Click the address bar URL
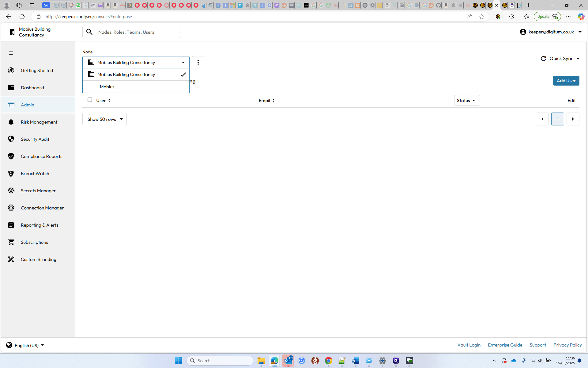588x368 pixels. [x=89, y=17]
